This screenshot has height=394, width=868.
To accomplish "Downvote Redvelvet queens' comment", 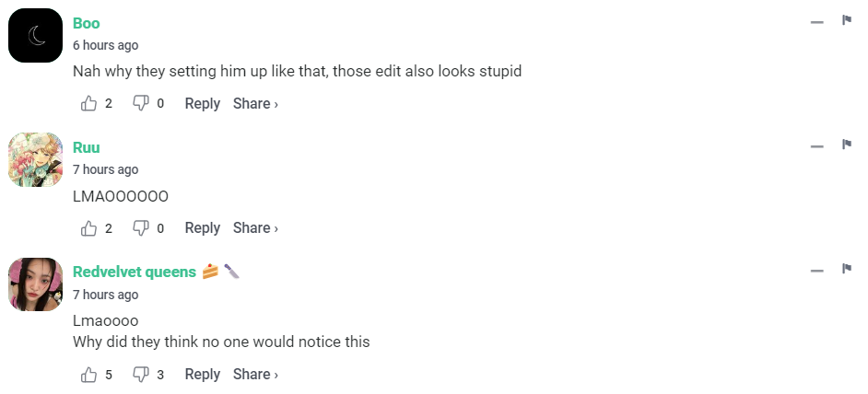I will point(141,375).
